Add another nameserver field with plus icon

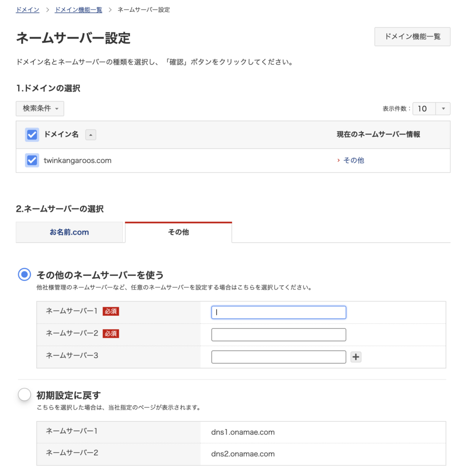tap(356, 357)
